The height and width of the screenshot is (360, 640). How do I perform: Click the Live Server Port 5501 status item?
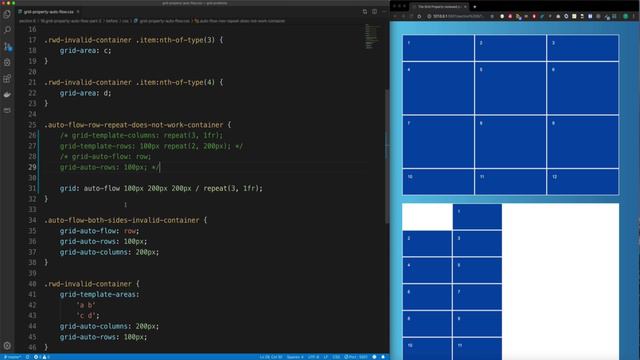pyautogui.click(x=356, y=357)
